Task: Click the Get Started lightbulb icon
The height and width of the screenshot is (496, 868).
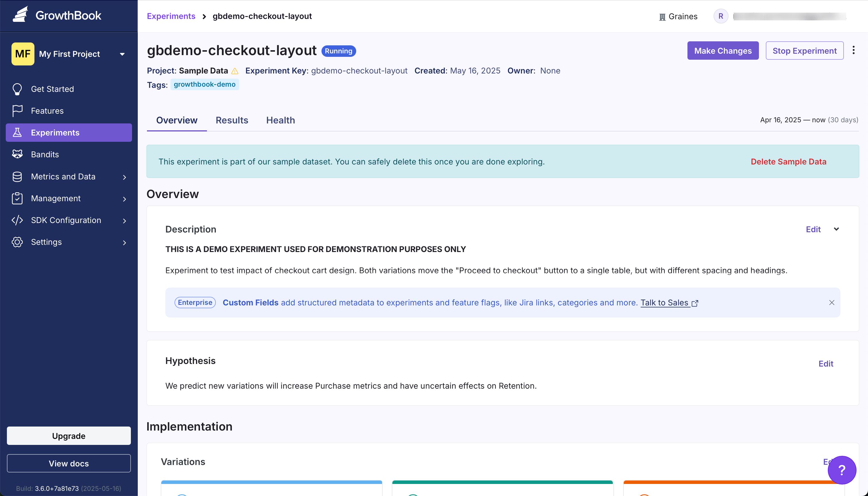Action: 17,89
